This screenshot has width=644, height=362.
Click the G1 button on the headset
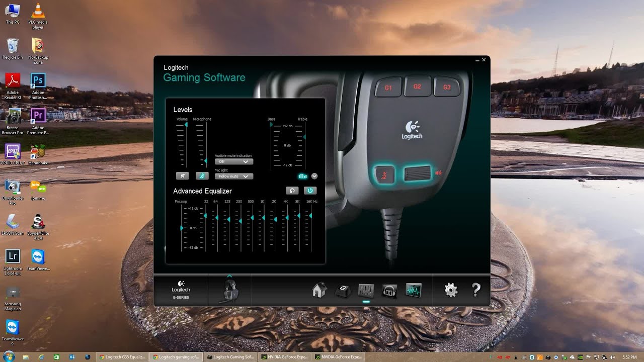388,87
